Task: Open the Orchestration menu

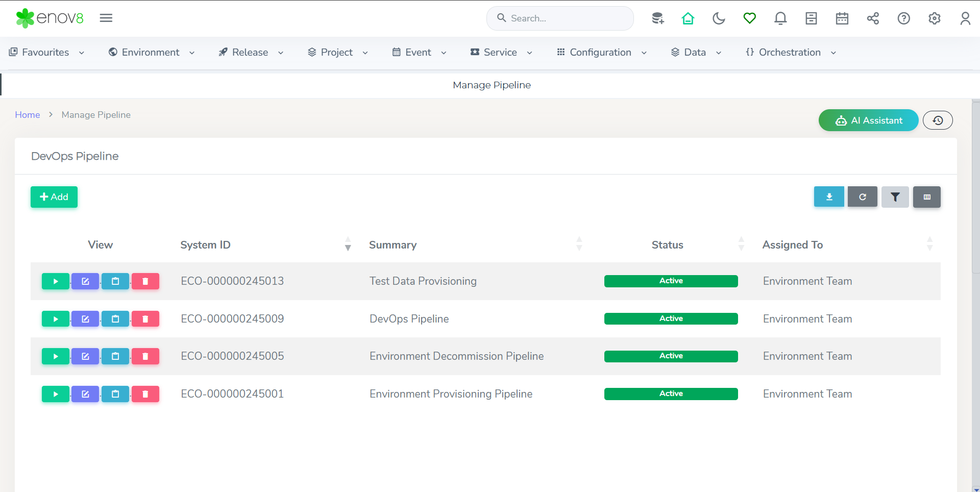Action: 790,53
